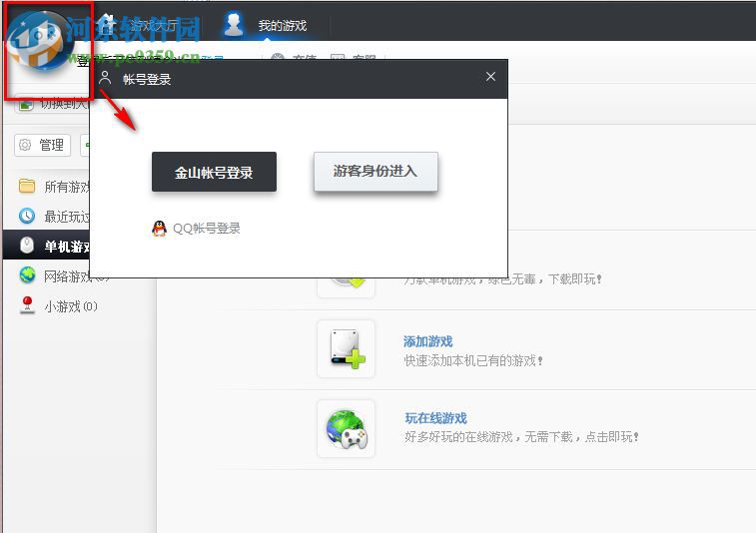Click the hard drive plus icon for 添加游戏

pyautogui.click(x=347, y=349)
